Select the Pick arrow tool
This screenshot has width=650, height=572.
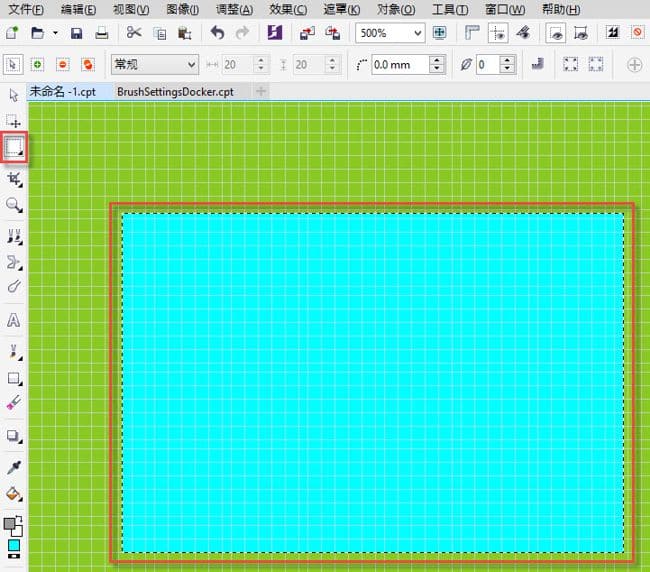[x=14, y=95]
